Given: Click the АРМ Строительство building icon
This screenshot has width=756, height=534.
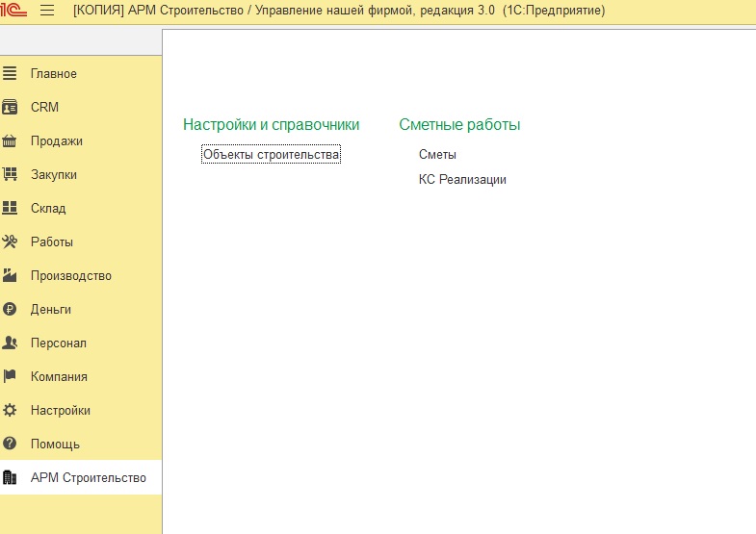Looking at the screenshot, I should (x=10, y=477).
